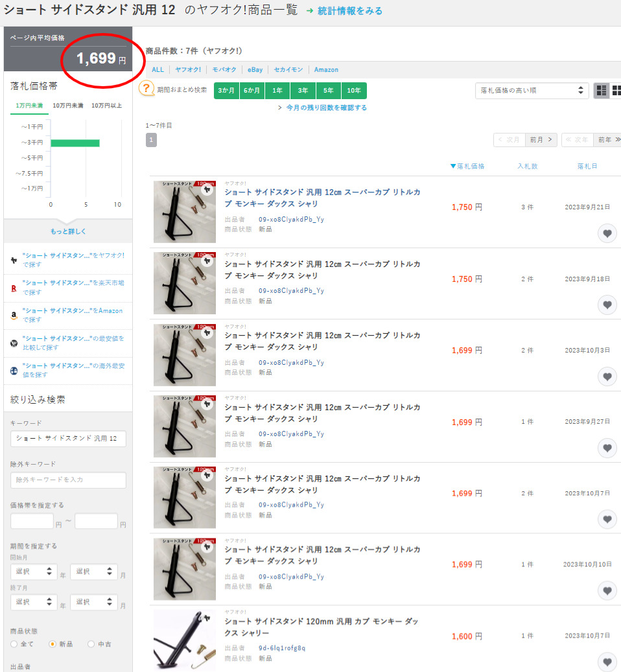
Task: Select the 全て item condition radio button
Action: tap(14, 644)
